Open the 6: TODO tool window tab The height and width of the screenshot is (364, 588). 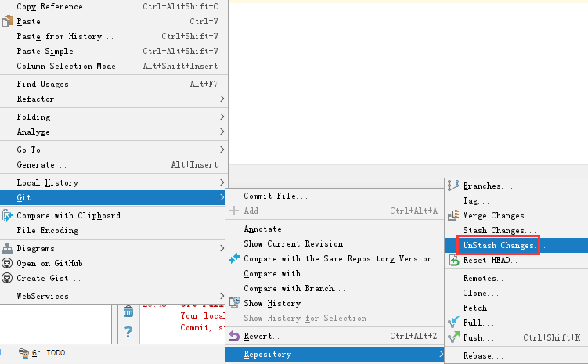tap(47, 353)
